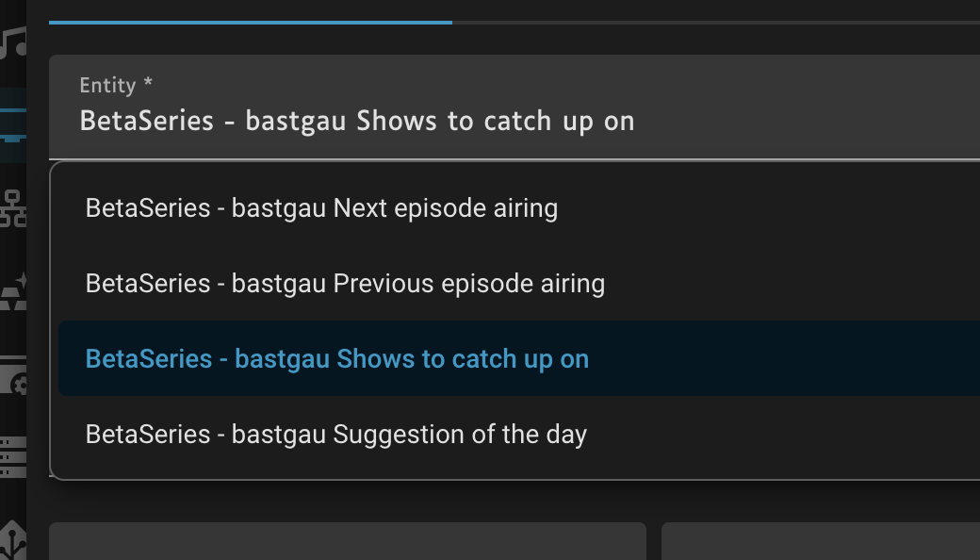Click the blue filled progress bar segment
Image resolution: width=980 pixels, height=560 pixels.
point(251,23)
